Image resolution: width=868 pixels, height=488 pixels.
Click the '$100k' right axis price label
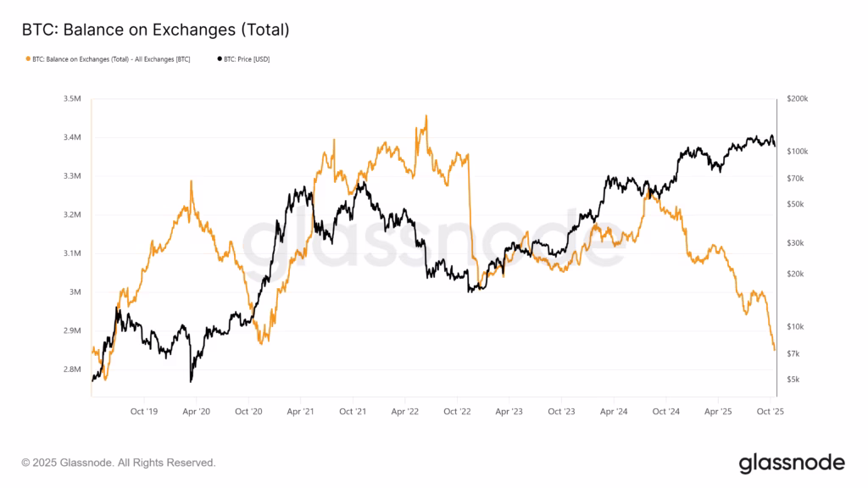point(798,152)
